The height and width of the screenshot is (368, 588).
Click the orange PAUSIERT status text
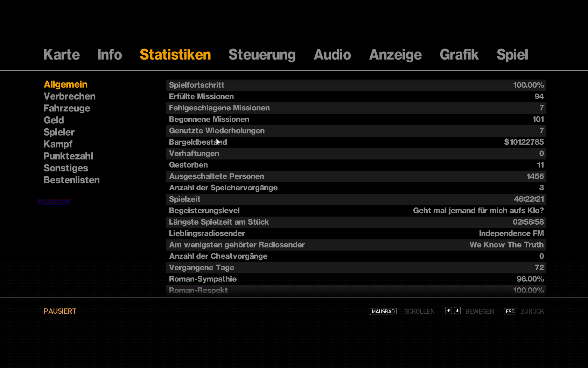(60, 311)
